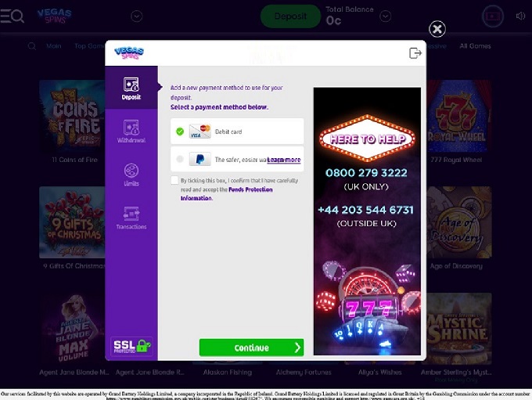Viewport: 532px width, 400px height.
Task: Click the logout icon in the dialog header
Action: point(415,53)
